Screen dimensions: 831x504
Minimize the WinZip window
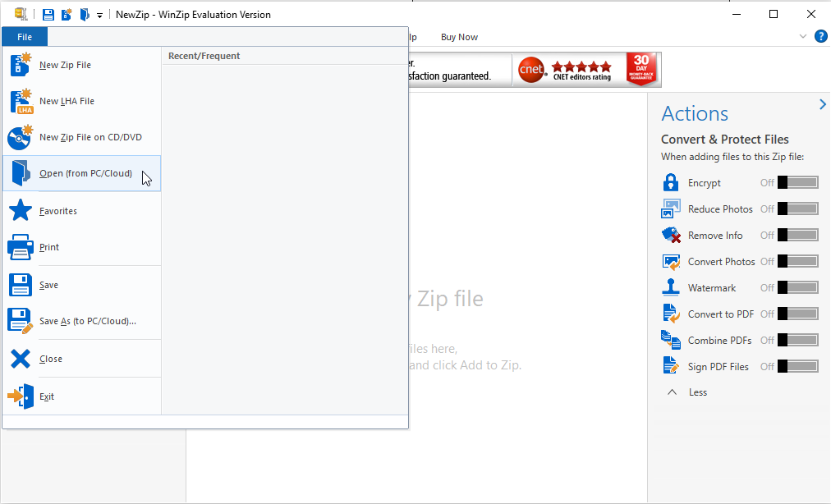click(736, 14)
